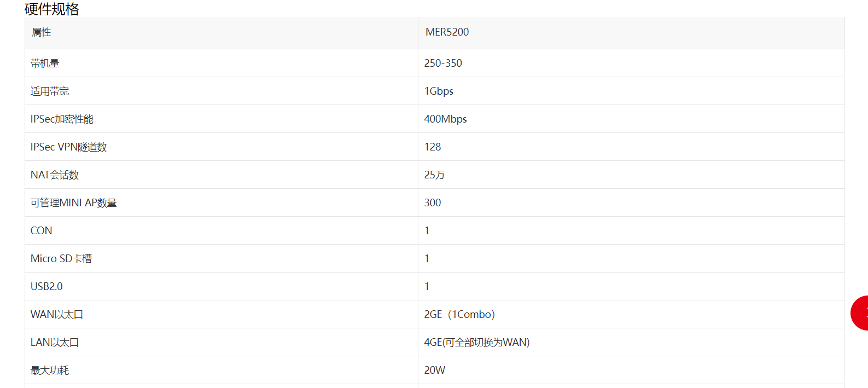Screen dimensions: 868x388
Task: Select the IPSec VPN隧道数 label
Action: click(x=68, y=147)
